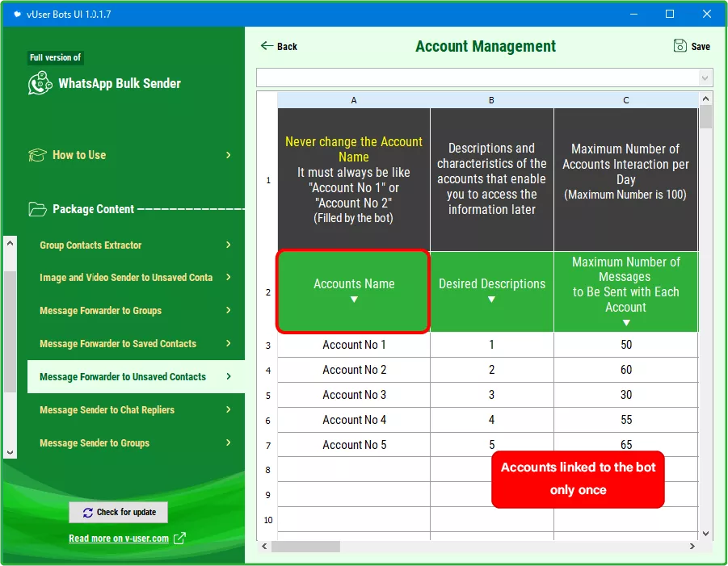Select row 3 header number
Image resolution: width=728 pixels, height=566 pixels.
268,345
